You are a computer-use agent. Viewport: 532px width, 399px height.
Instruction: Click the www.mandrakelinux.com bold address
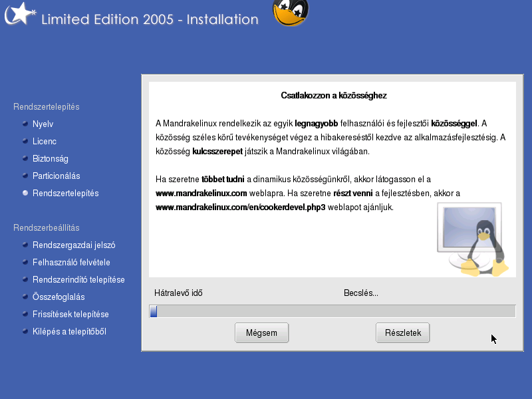click(201, 194)
